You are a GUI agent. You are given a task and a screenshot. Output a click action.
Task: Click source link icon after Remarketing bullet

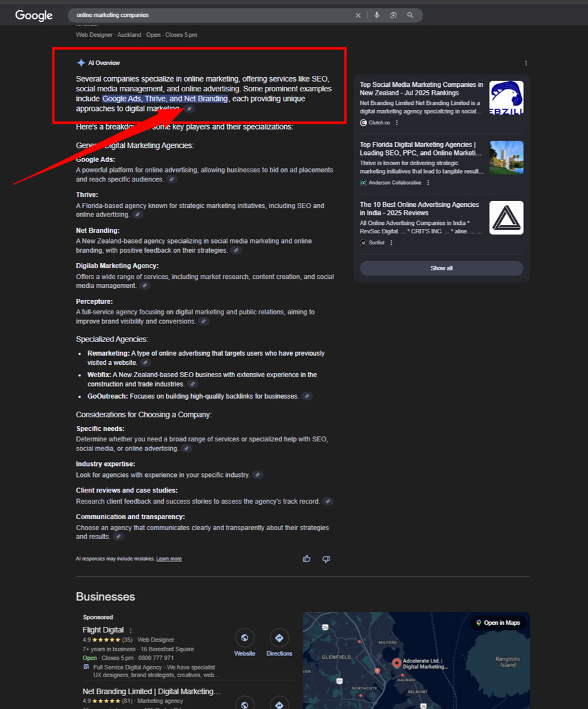[145, 363]
